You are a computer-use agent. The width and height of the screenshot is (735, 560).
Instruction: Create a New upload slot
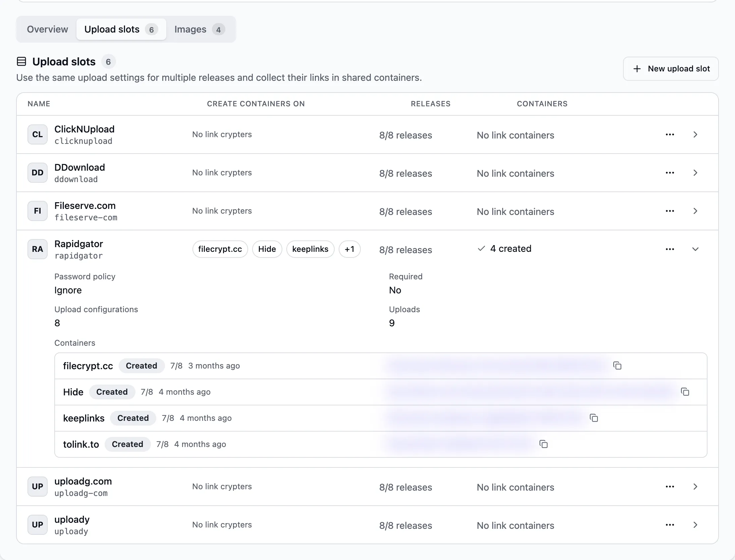pos(671,69)
